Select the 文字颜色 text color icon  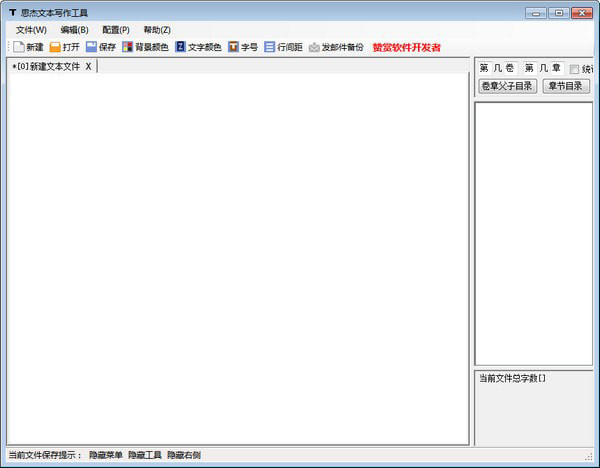[180, 47]
